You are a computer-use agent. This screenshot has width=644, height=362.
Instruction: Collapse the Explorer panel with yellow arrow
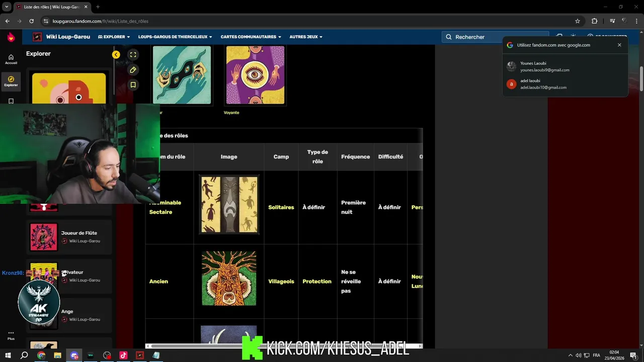[x=116, y=55]
